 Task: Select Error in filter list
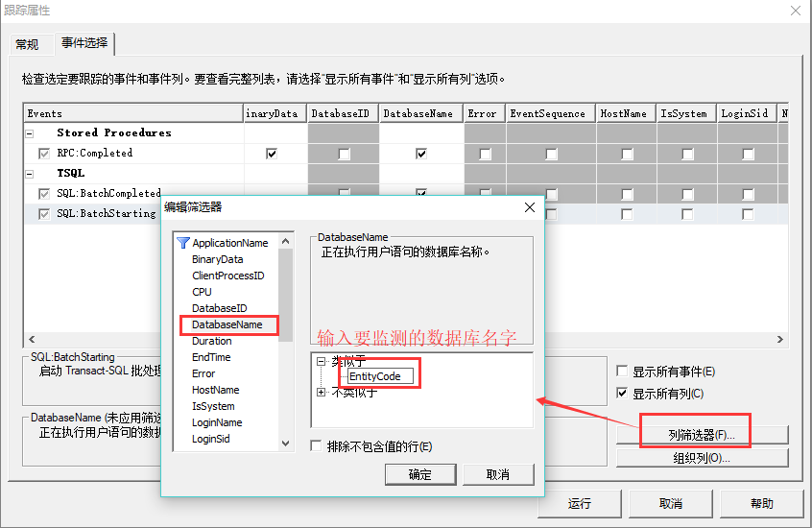coord(203,373)
